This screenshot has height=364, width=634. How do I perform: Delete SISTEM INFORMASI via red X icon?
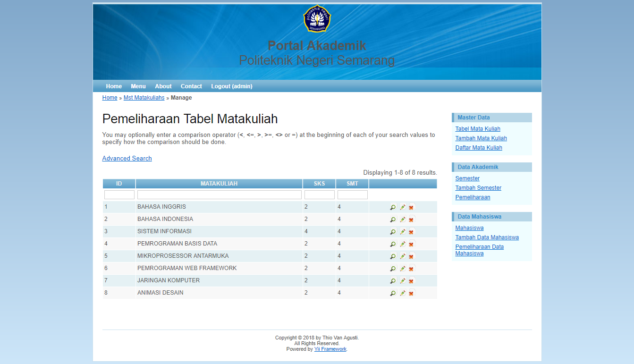411,232
